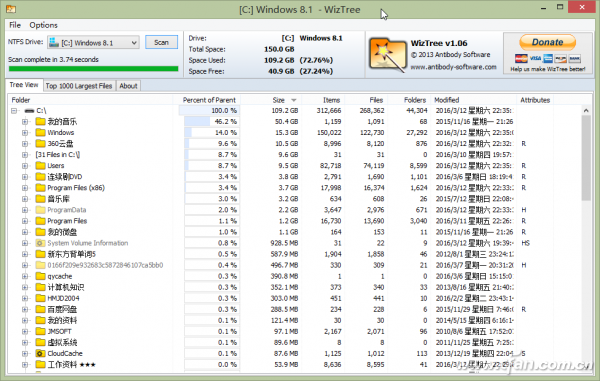Click the Scan button
Viewport: 600px width, 381px height.
[x=161, y=42]
